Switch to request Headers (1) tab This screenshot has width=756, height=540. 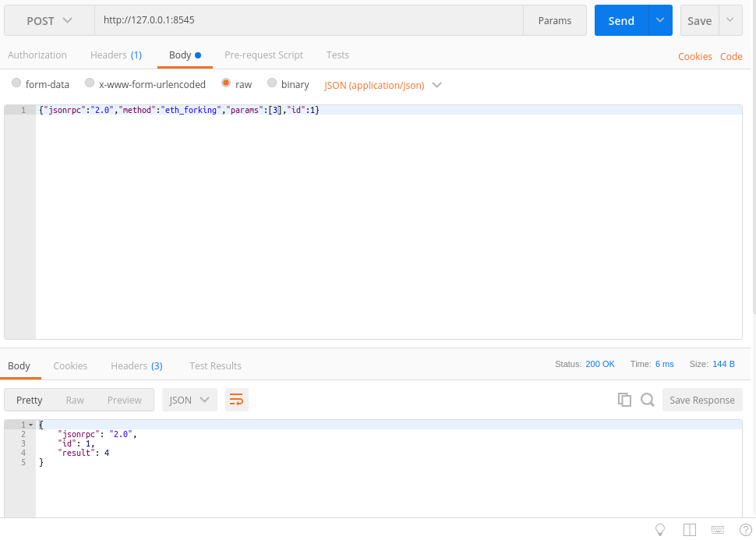click(x=116, y=55)
